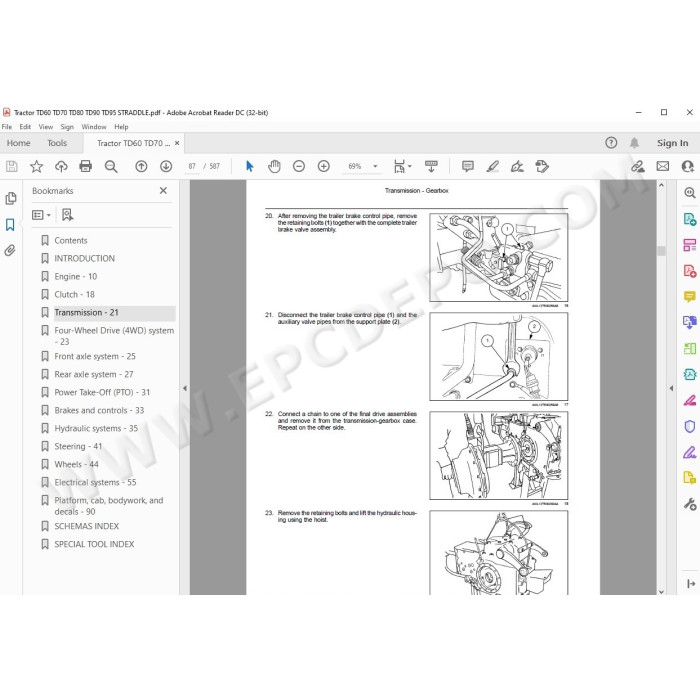
Task: Open the fit page options icon
Action: [x=400, y=167]
